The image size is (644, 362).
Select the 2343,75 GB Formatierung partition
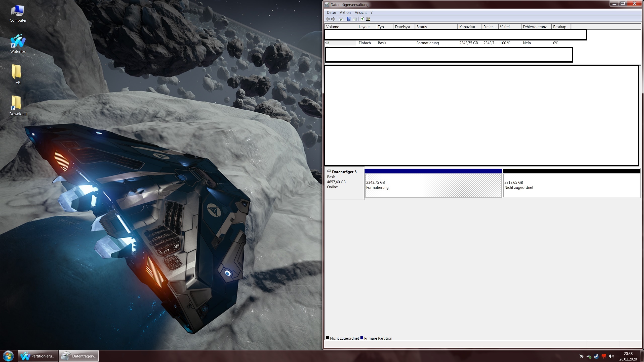pos(433,186)
